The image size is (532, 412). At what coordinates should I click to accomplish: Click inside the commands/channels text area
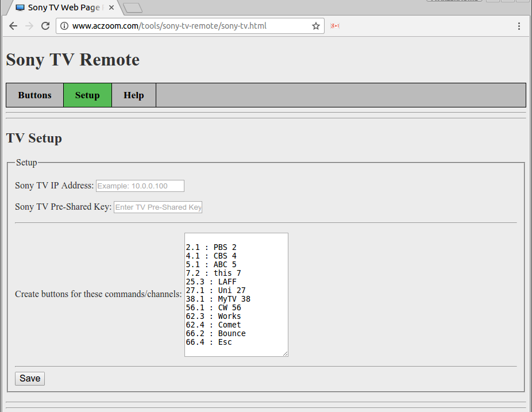[236, 295]
